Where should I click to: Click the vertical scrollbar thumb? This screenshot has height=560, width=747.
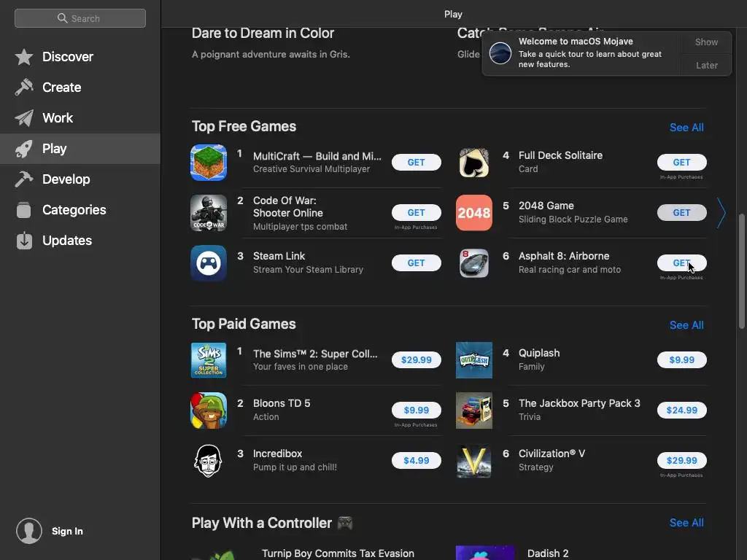tap(741, 271)
